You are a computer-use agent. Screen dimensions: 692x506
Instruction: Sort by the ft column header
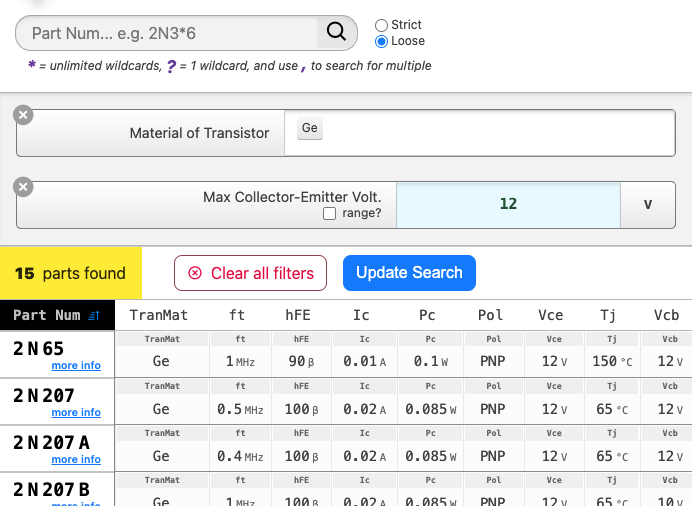[x=237, y=315]
